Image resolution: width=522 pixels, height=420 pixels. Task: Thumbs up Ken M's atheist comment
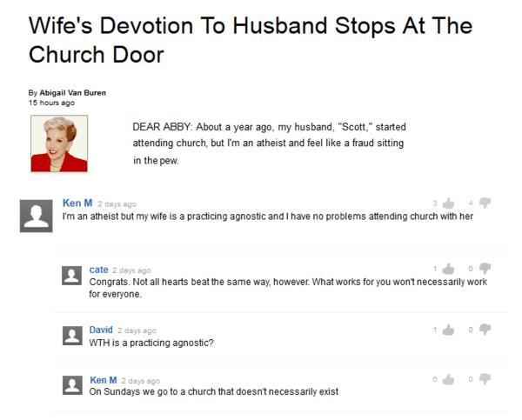pyautogui.click(x=450, y=203)
